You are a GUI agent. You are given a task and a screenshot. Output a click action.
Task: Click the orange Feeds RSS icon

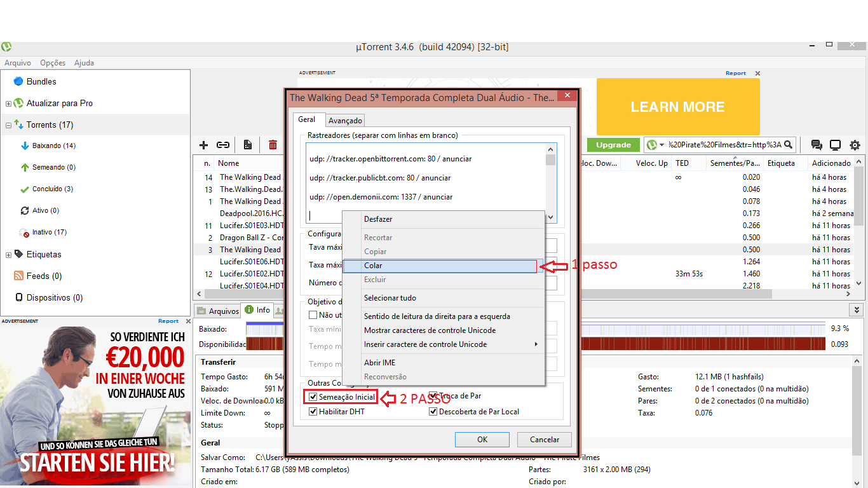(18, 276)
